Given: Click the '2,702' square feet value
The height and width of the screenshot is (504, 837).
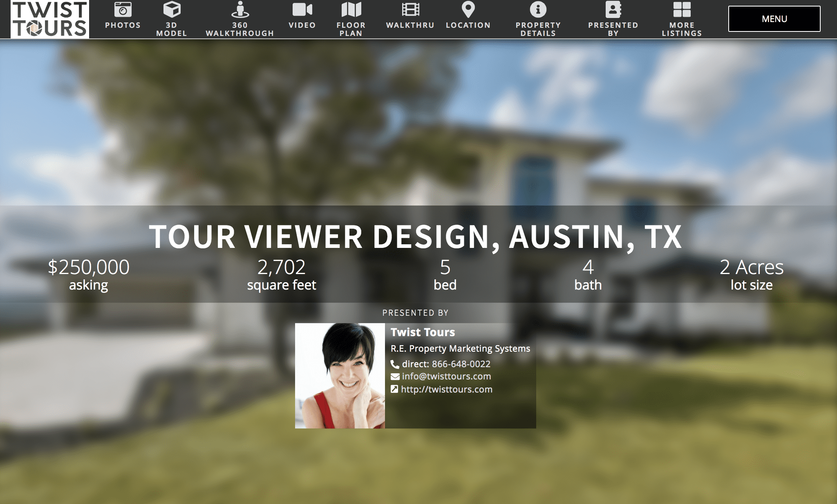Looking at the screenshot, I should (x=281, y=268).
